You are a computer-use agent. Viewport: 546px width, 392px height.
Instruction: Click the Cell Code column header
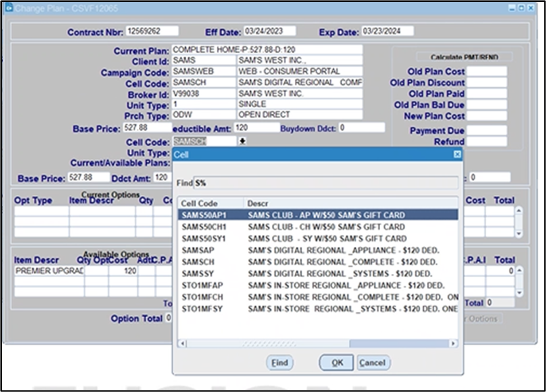211,203
